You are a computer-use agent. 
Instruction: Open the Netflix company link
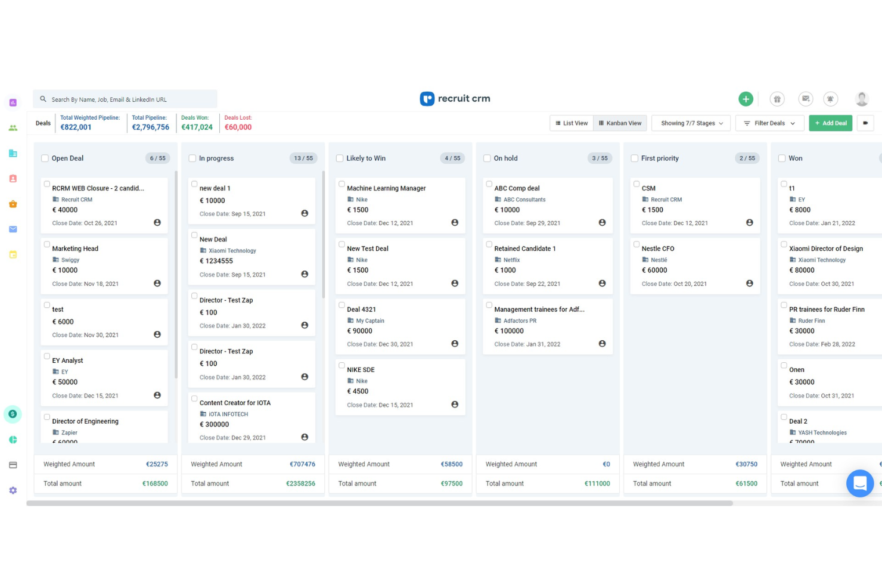click(x=511, y=260)
